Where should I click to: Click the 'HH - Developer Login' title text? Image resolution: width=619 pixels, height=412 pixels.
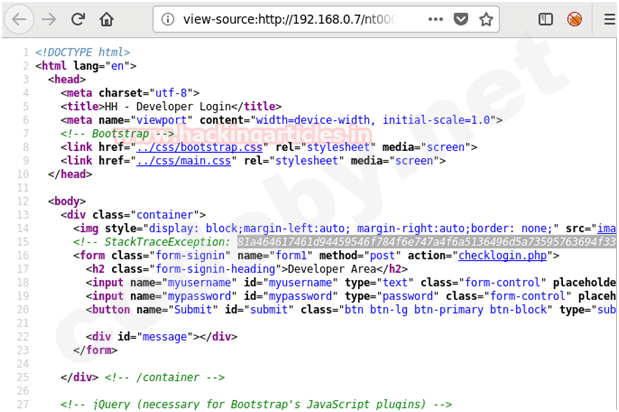click(168, 107)
